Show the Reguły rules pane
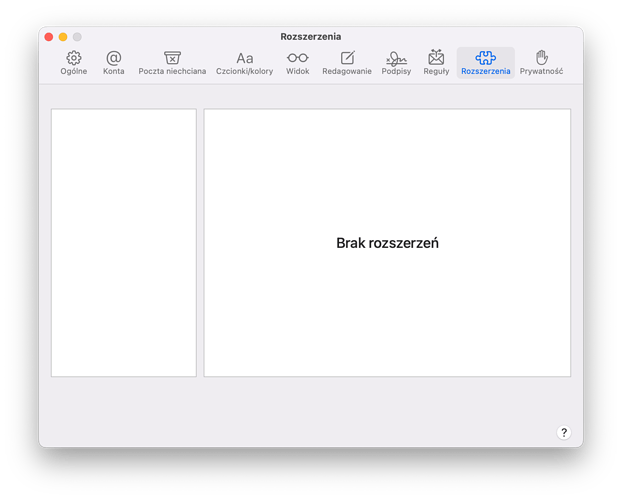 click(x=436, y=63)
